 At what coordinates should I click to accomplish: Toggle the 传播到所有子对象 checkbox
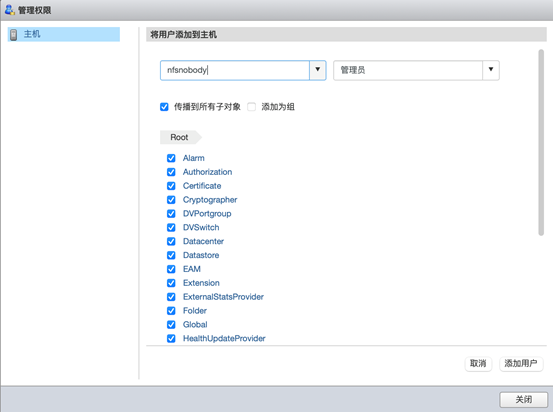[164, 107]
